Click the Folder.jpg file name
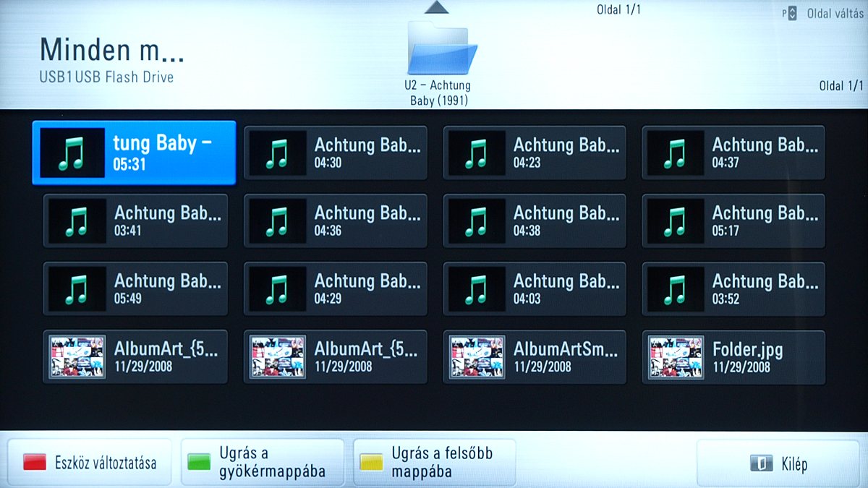This screenshot has height=488, width=868. click(747, 351)
